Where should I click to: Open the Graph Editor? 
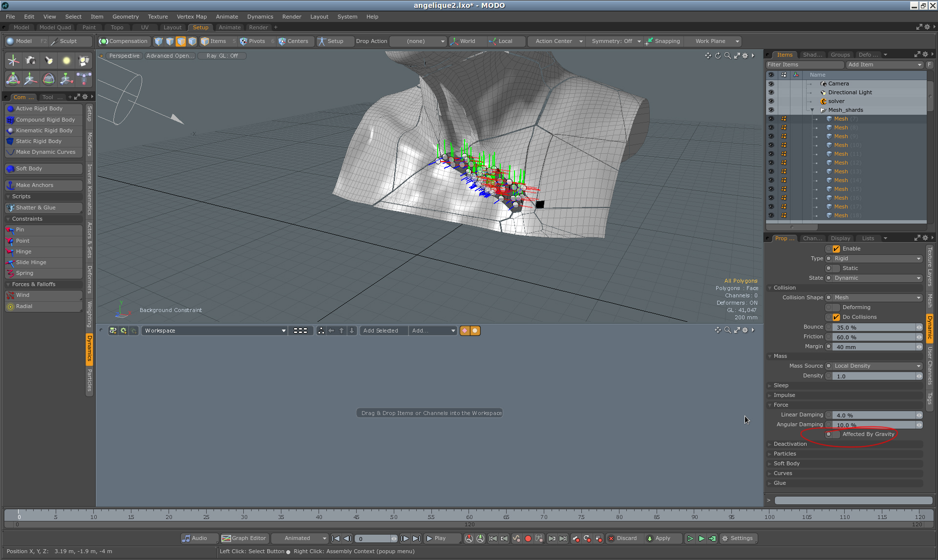(244, 539)
